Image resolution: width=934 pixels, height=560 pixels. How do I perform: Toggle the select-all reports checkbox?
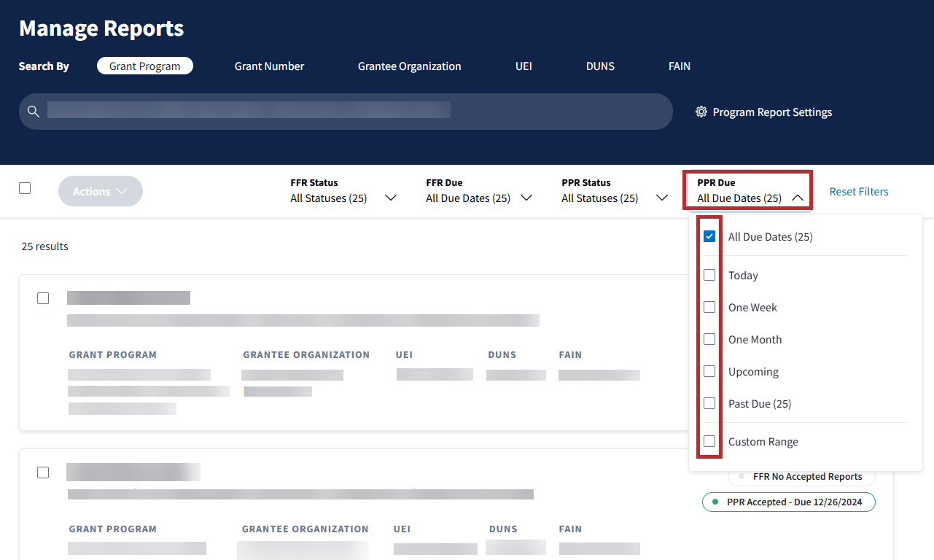[25, 188]
